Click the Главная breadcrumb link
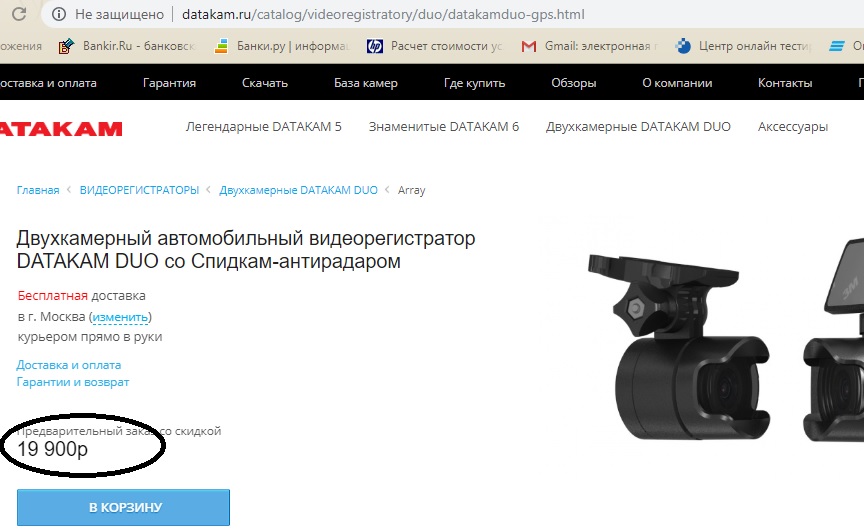Image resolution: width=864 pixels, height=532 pixels. (37, 190)
